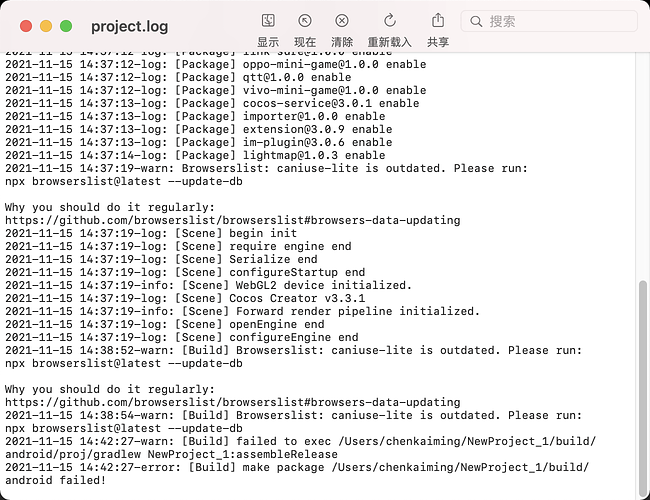
Task: Minimize the window with the yellow button
Action: coord(46,26)
